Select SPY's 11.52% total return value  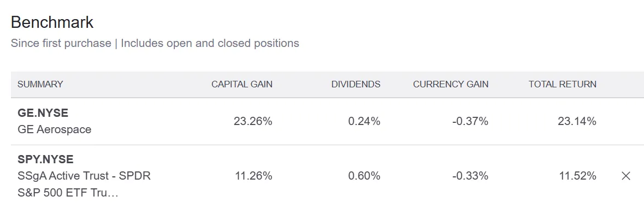[x=577, y=176]
